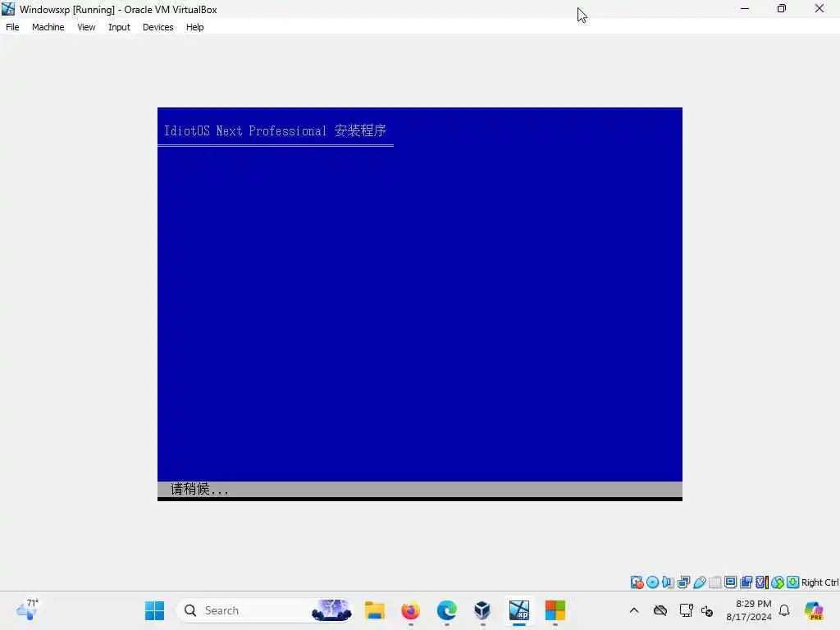Screen dimensions: 840x630
Task: Click the display status monitor icon
Action: coord(730,582)
